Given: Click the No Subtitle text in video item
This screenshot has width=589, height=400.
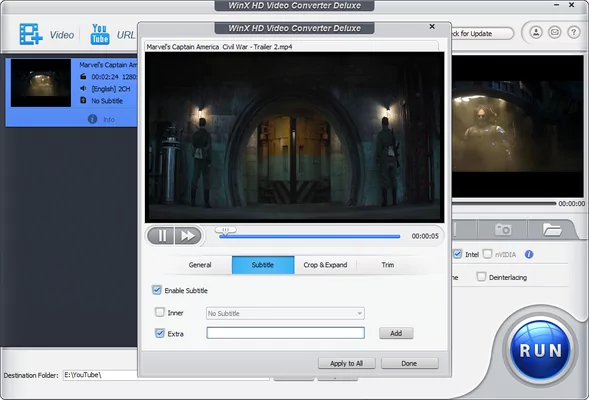Looking at the screenshot, I should [107, 101].
